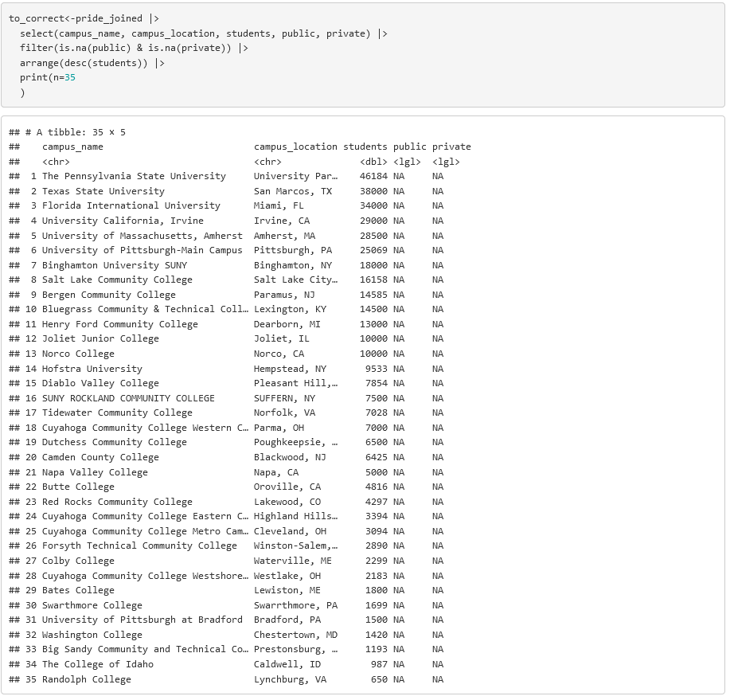734x700 pixels.
Task: Click 'Henry Ford Community College' entry
Action: [120, 324]
